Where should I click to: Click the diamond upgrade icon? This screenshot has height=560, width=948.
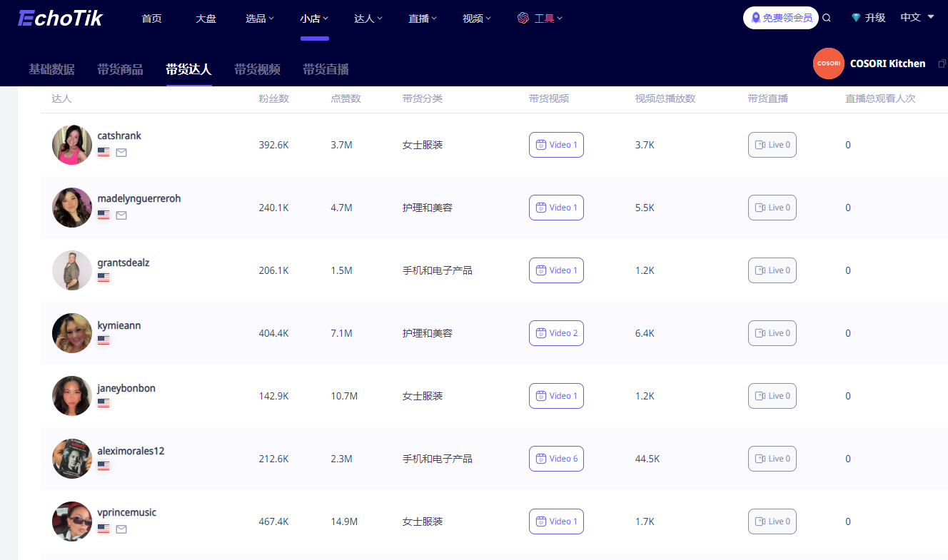(x=856, y=19)
